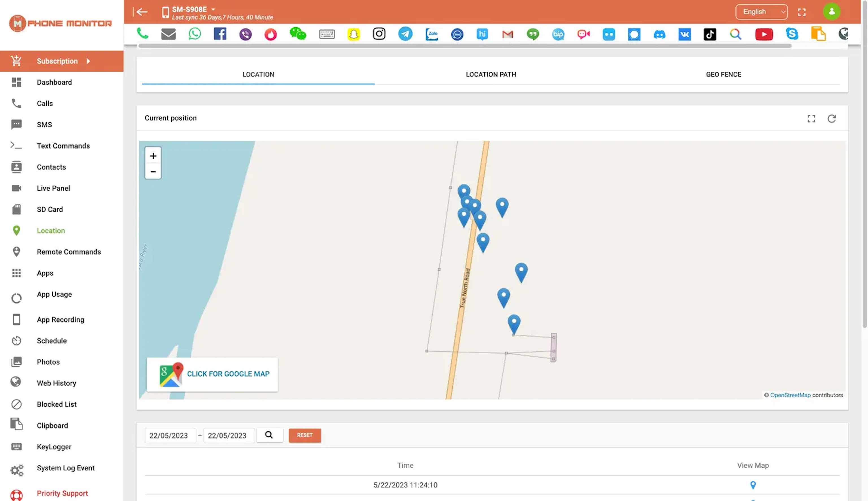
Task: Open Web History section
Action: (x=56, y=383)
